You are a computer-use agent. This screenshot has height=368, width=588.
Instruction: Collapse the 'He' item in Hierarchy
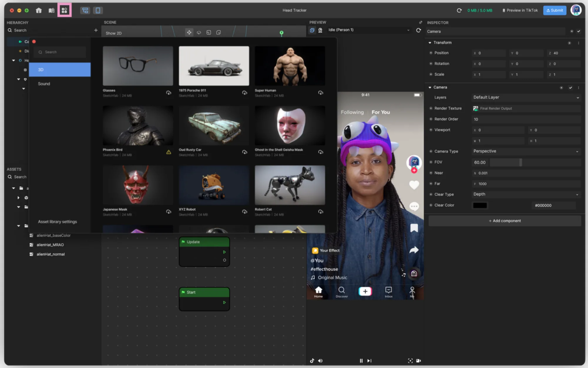tap(14, 60)
